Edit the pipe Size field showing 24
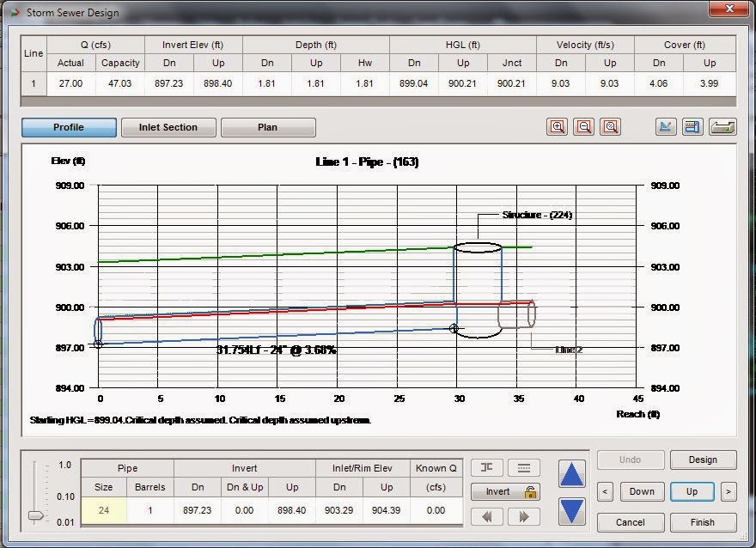Viewport: 756px width, 548px height. [105, 510]
